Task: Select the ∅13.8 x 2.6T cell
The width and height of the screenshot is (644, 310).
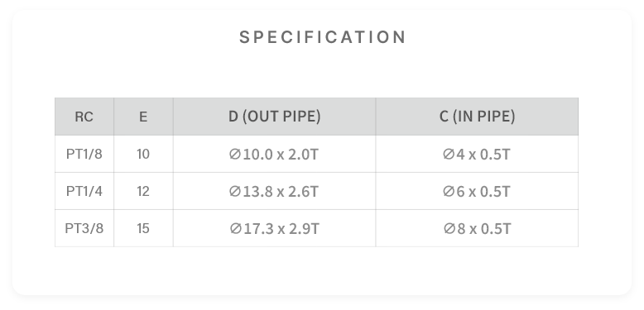Action: tap(274, 191)
